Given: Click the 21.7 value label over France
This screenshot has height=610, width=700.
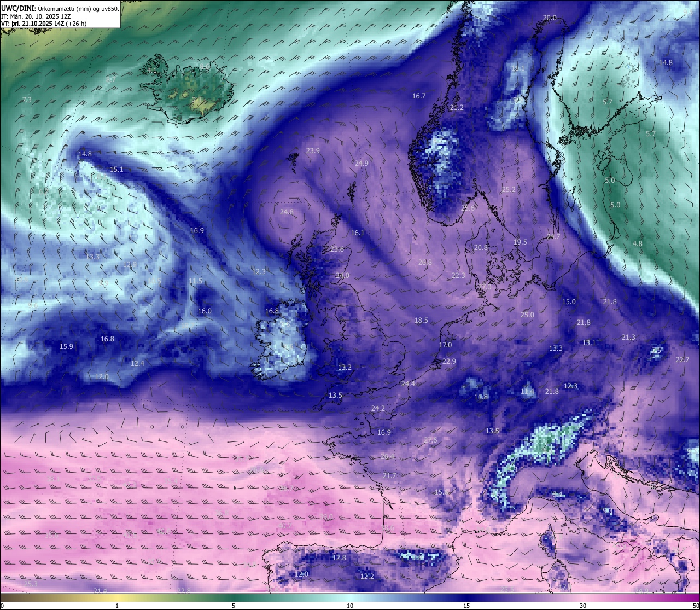Looking at the screenshot, I should click(389, 476).
